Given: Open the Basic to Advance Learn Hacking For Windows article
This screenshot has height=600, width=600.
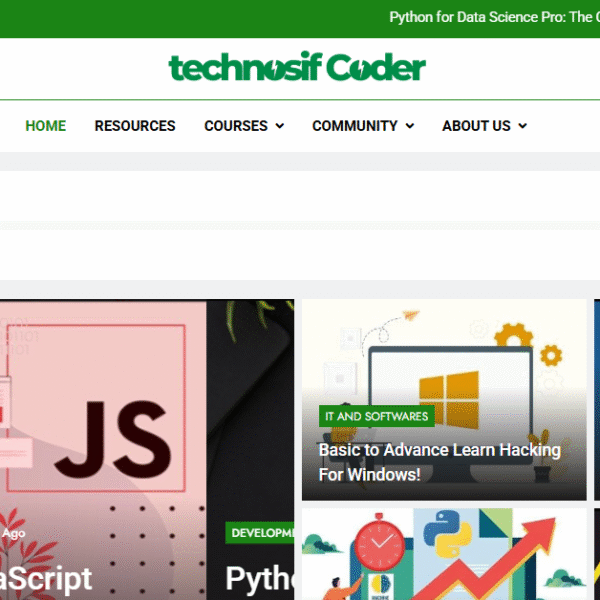Looking at the screenshot, I should (x=440, y=462).
